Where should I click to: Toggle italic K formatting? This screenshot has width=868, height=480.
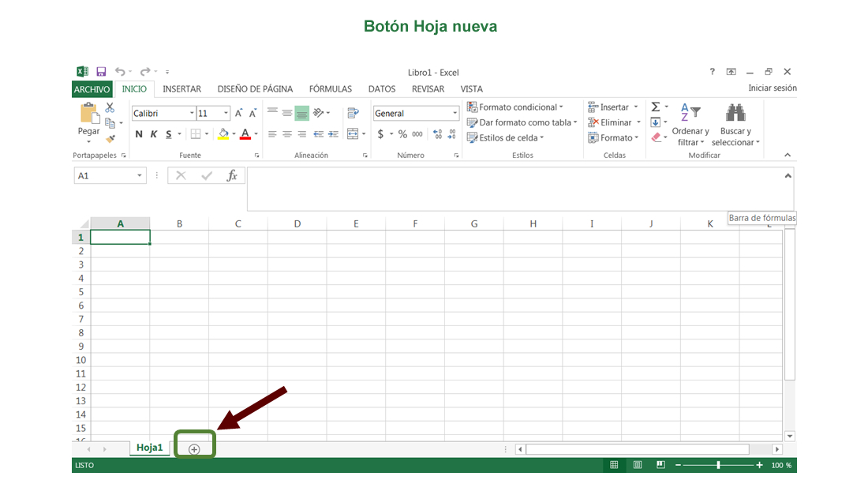[153, 134]
